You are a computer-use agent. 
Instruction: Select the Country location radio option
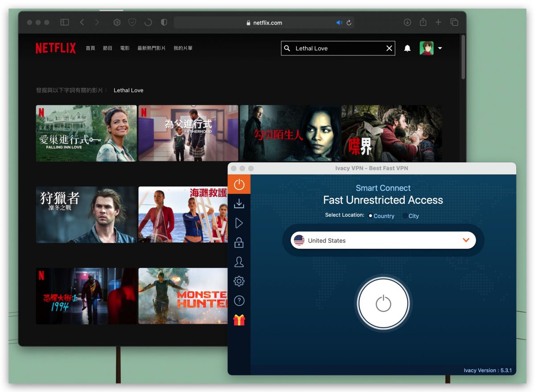pyautogui.click(x=382, y=216)
